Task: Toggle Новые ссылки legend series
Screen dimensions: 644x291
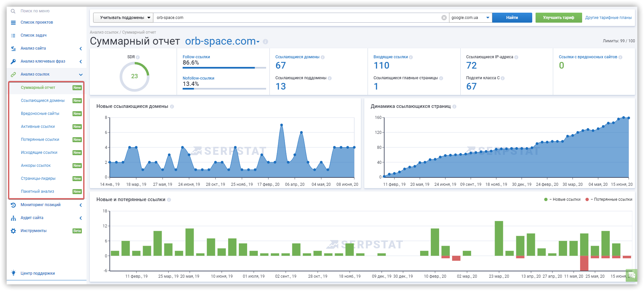Action: 562,199
